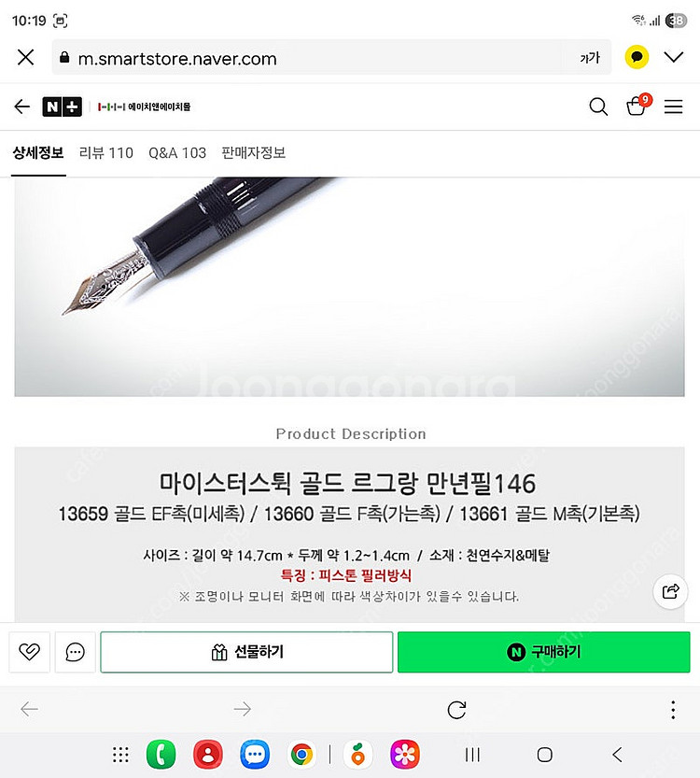Viewport: 700px width, 778px height.
Task: Toggle the heart wishlist button
Action: [29, 652]
